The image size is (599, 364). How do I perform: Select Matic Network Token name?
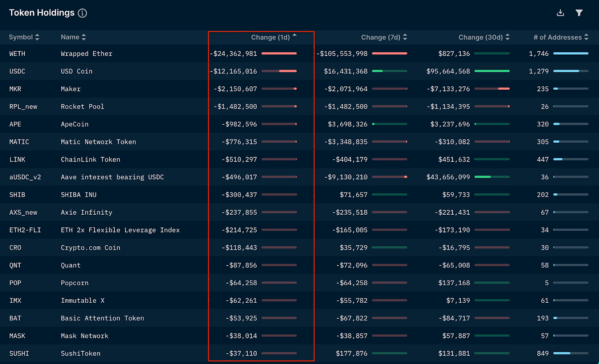(x=98, y=142)
